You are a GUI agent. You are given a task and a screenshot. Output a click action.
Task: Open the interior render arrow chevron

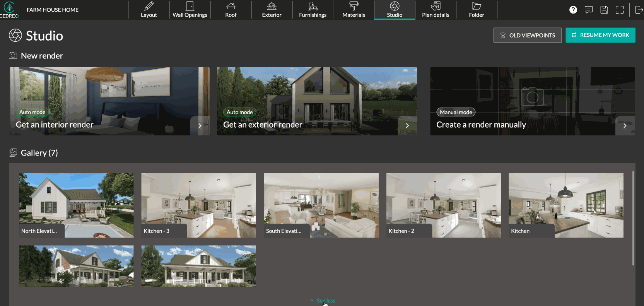coord(200,126)
